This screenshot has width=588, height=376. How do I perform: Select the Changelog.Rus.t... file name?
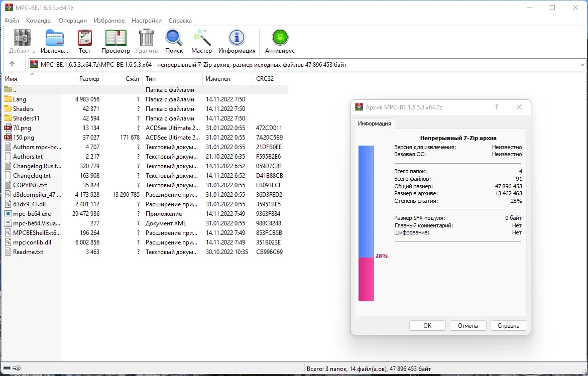(37, 166)
